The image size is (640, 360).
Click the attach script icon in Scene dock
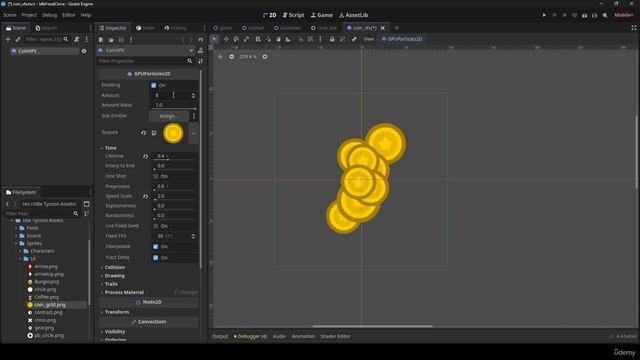click(x=77, y=39)
